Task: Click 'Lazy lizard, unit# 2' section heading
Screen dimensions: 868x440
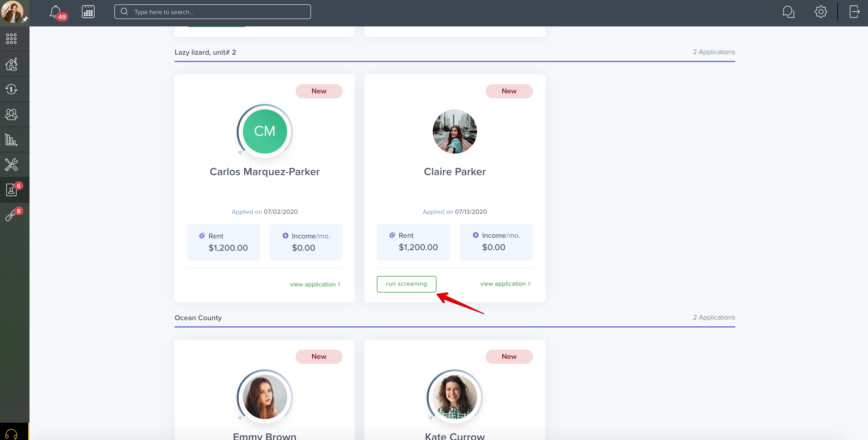Action: click(x=205, y=52)
